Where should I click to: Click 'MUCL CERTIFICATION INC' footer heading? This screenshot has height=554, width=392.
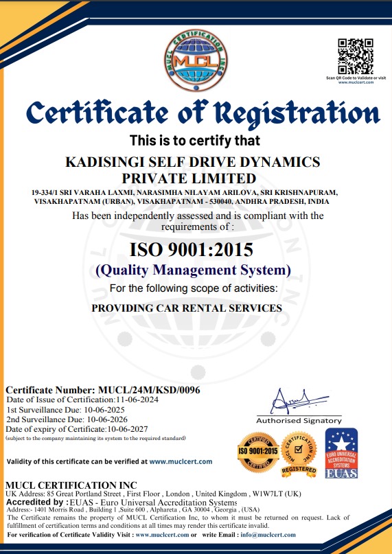click(x=71, y=485)
